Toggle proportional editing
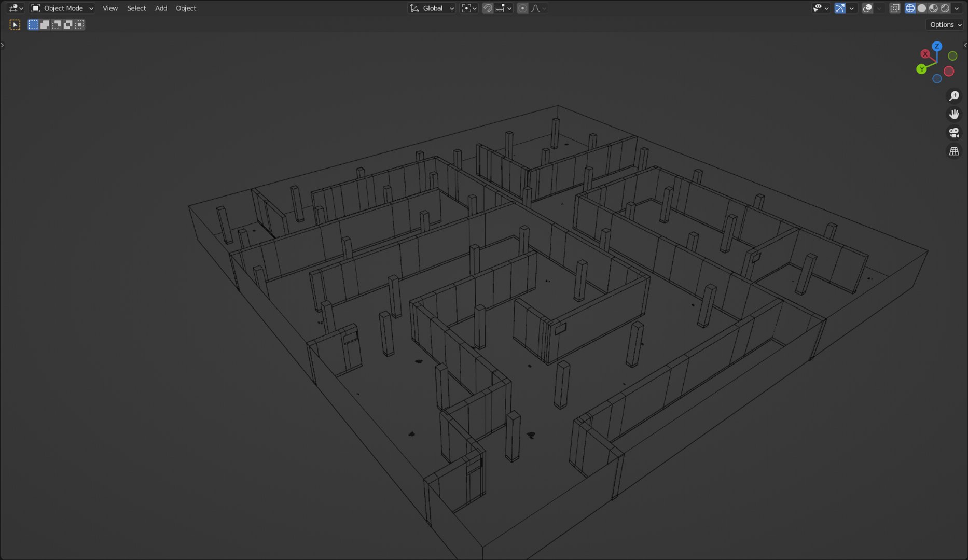This screenshot has height=560, width=968. 523,8
